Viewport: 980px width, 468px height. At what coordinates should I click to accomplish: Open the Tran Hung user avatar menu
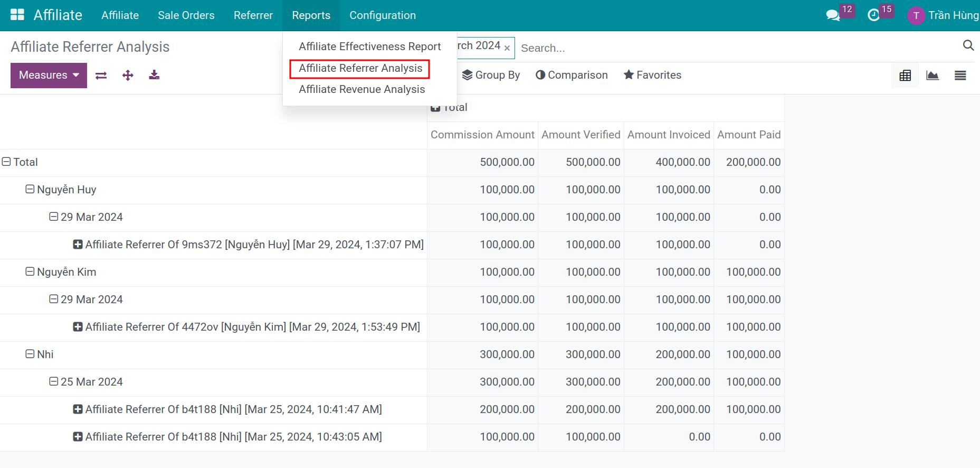point(916,15)
